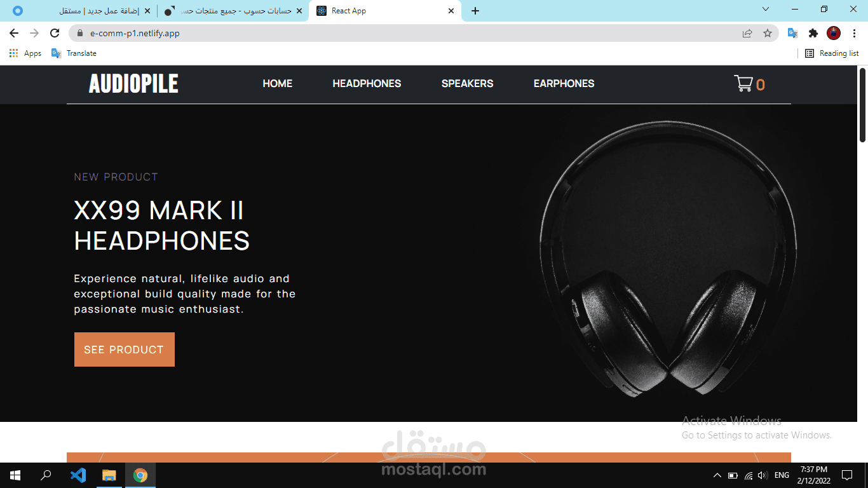
Task: Open the volume tray icon
Action: click(763, 475)
